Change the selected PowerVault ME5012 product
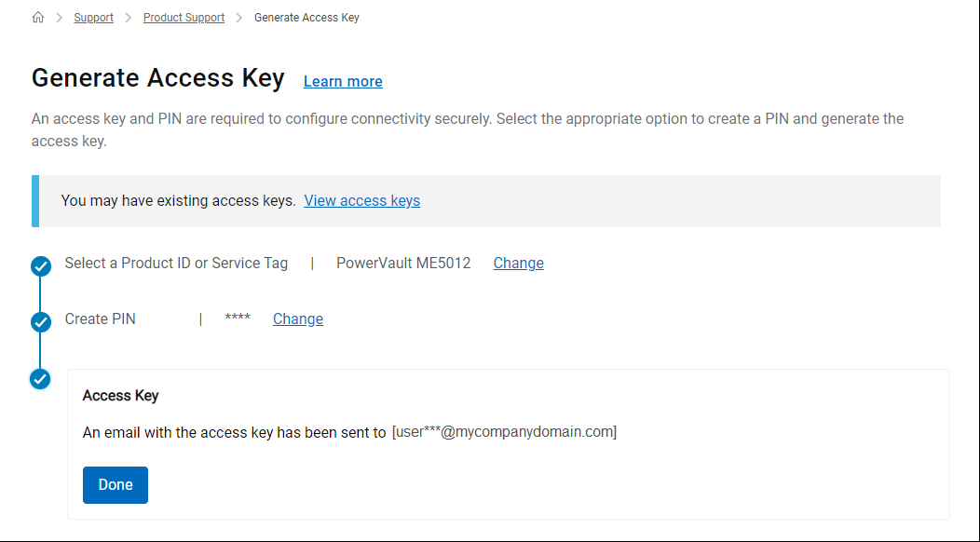The height and width of the screenshot is (542, 980). click(x=518, y=264)
